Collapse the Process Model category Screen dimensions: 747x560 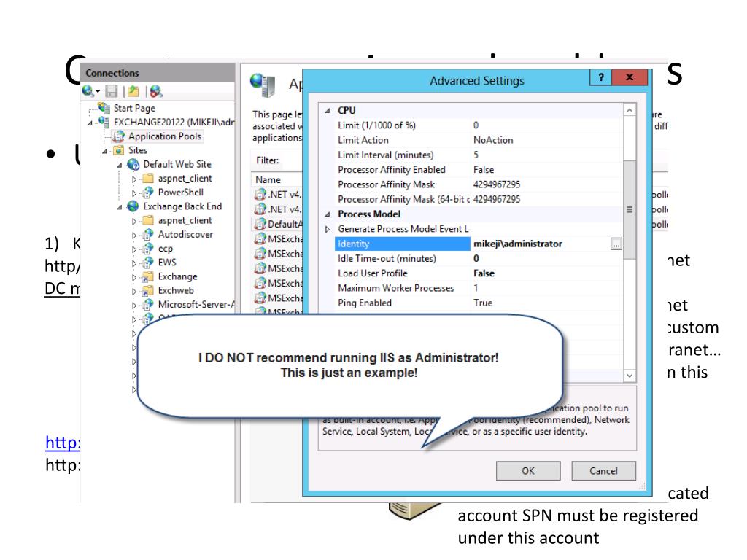[328, 214]
